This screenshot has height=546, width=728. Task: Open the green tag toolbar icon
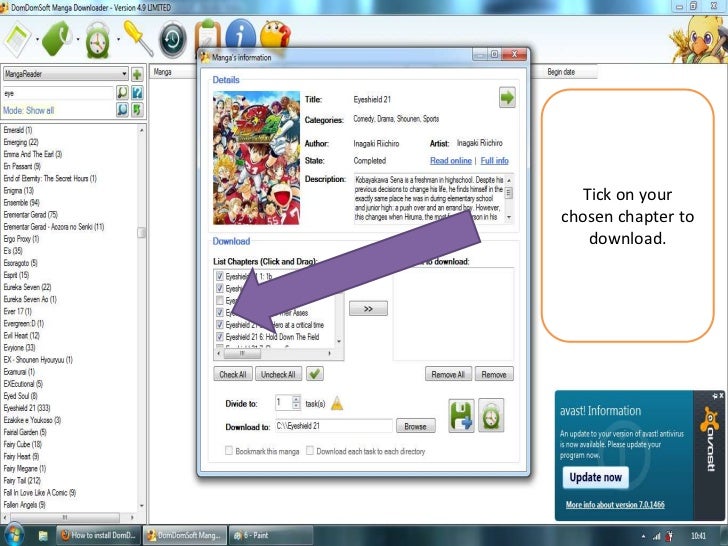[x=57, y=39]
